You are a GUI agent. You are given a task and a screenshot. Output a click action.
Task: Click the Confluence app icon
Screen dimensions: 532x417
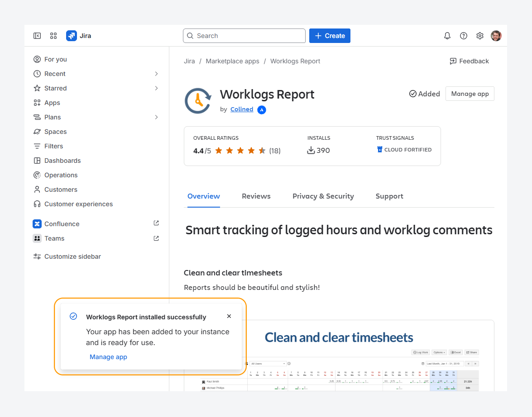coord(37,224)
